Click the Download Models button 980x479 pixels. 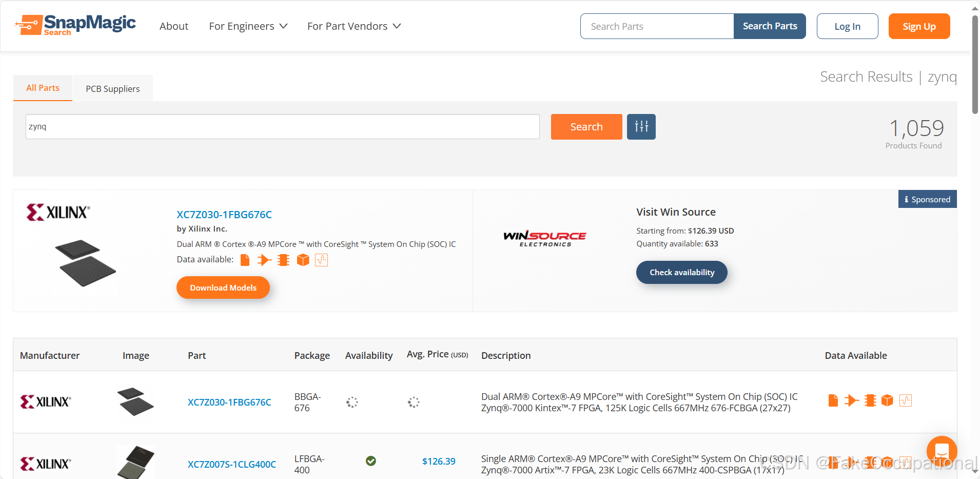(x=223, y=288)
